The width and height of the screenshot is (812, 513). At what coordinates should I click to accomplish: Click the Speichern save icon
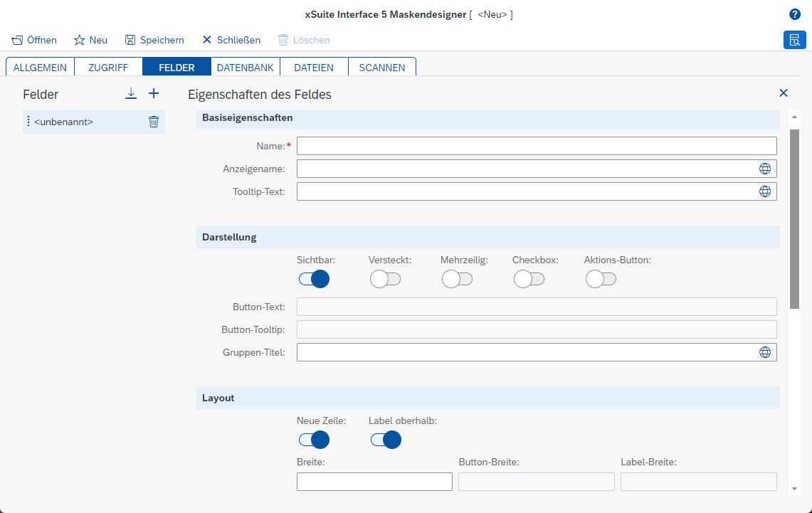coord(131,40)
